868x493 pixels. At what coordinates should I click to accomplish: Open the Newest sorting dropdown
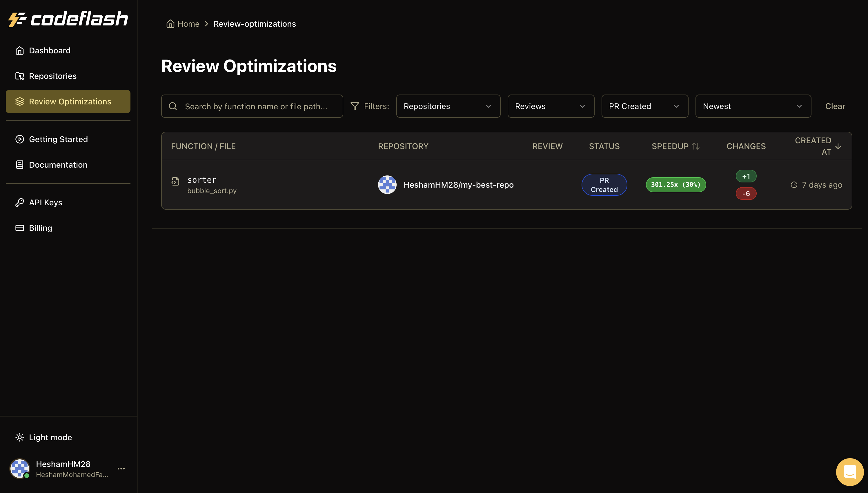pos(753,106)
